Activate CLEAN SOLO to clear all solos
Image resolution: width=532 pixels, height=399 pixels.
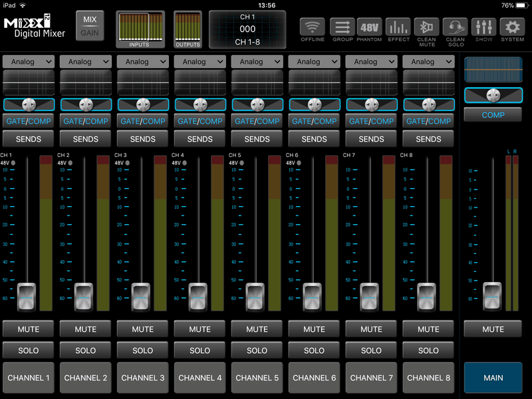(455, 28)
